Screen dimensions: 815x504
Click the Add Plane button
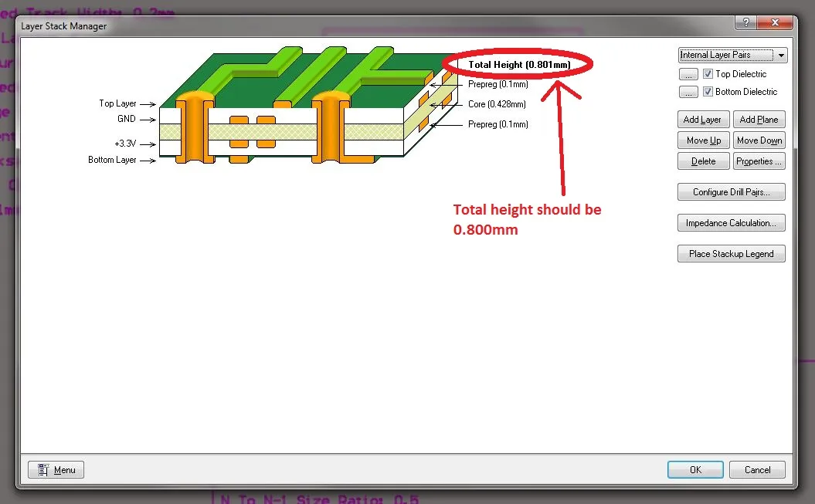[x=759, y=120]
